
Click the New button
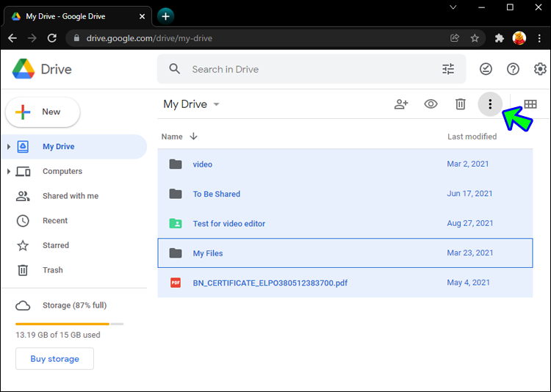pos(43,112)
